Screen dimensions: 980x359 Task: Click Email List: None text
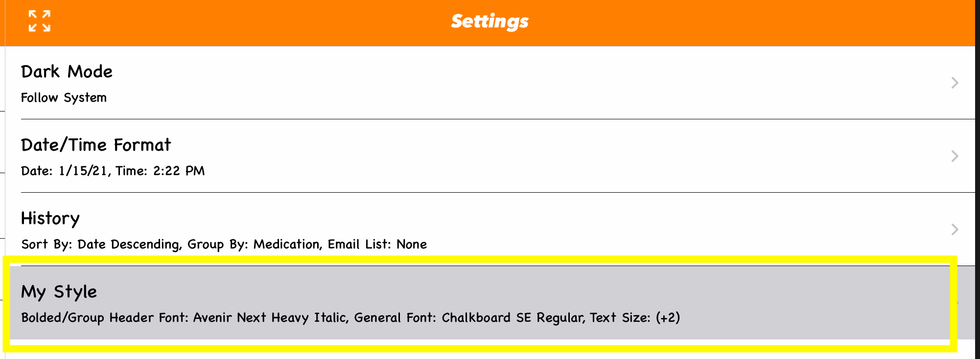[x=377, y=245]
